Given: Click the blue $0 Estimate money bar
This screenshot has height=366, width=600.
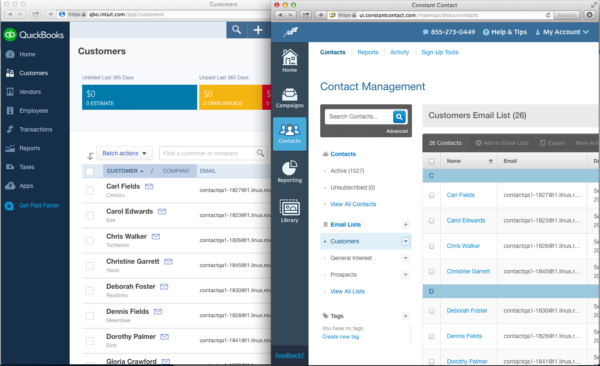Looking at the screenshot, I should (x=139, y=97).
